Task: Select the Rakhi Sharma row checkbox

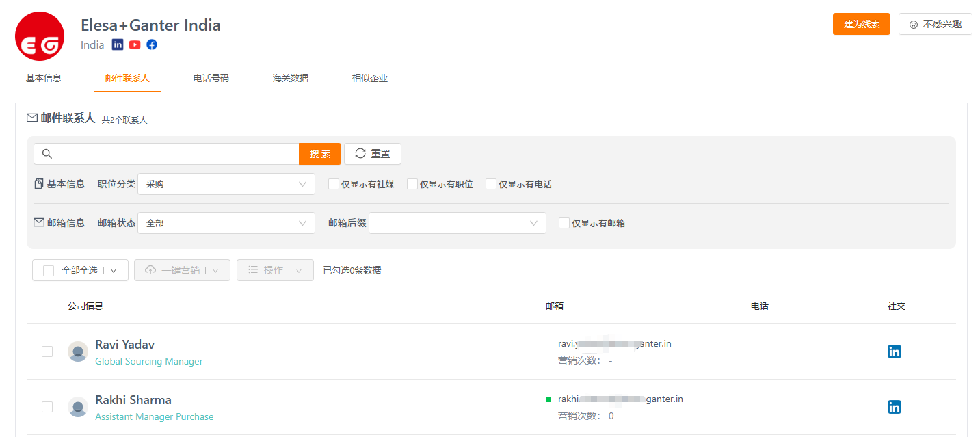Action: point(47,407)
